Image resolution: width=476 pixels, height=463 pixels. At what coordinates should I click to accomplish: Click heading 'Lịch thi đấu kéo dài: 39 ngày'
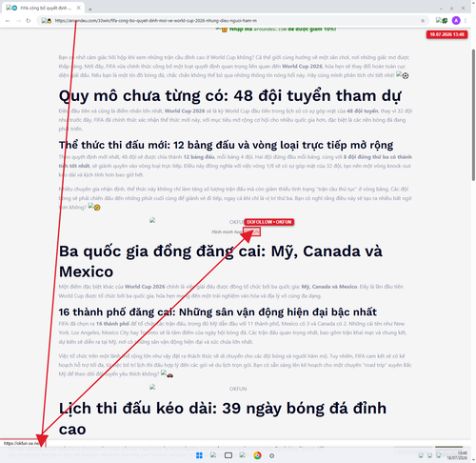pos(223,418)
